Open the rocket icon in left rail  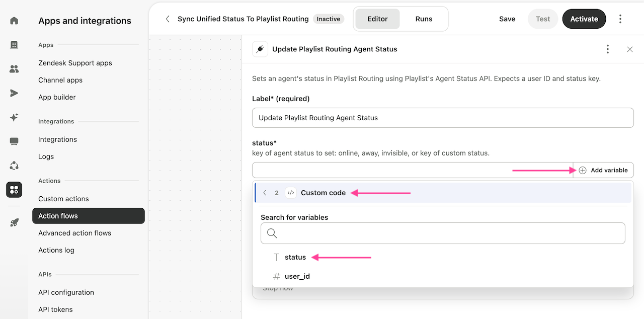coord(14,222)
